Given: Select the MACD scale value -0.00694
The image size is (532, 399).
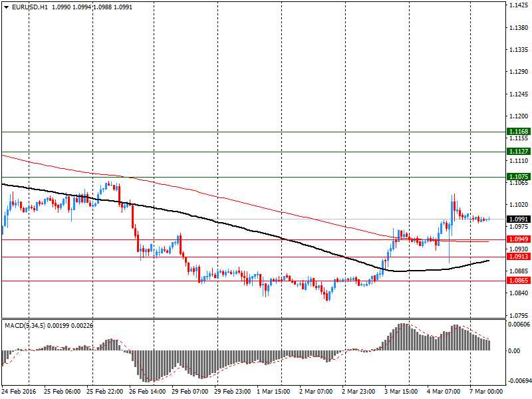Looking at the screenshot, I should coord(519,381).
